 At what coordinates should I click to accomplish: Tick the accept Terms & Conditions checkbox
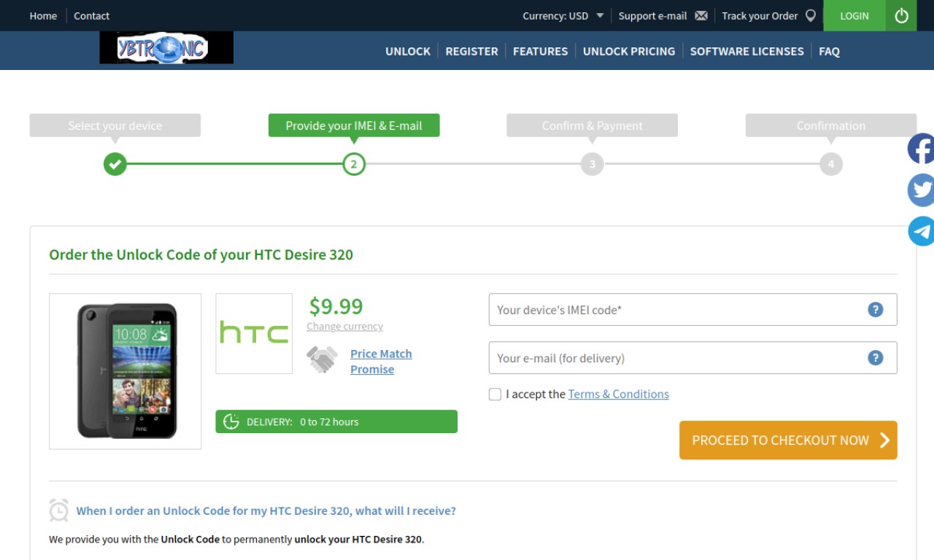pos(495,394)
